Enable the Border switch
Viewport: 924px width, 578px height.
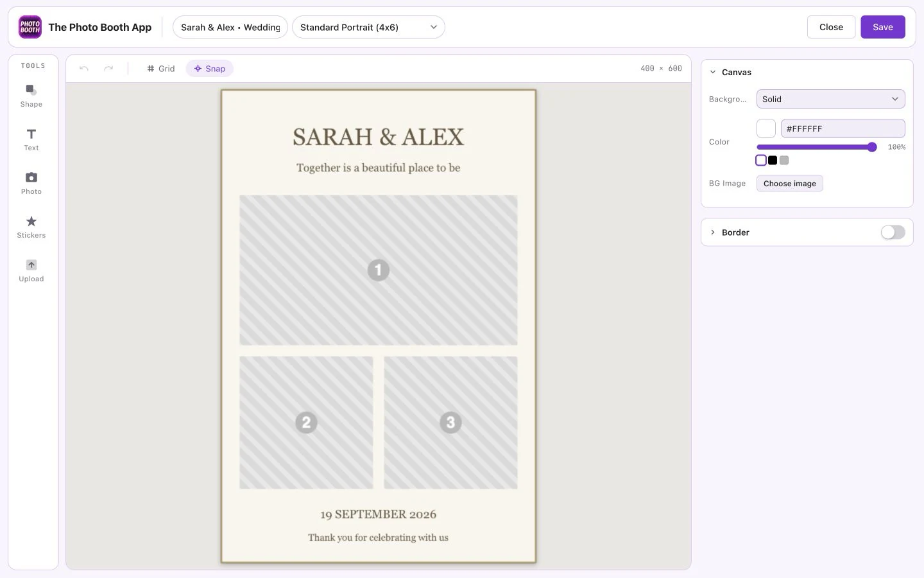[893, 232]
